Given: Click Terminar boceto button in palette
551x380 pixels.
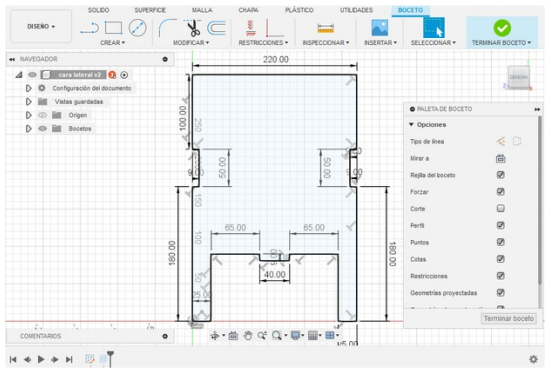Looking at the screenshot, I should pyautogui.click(x=508, y=318).
